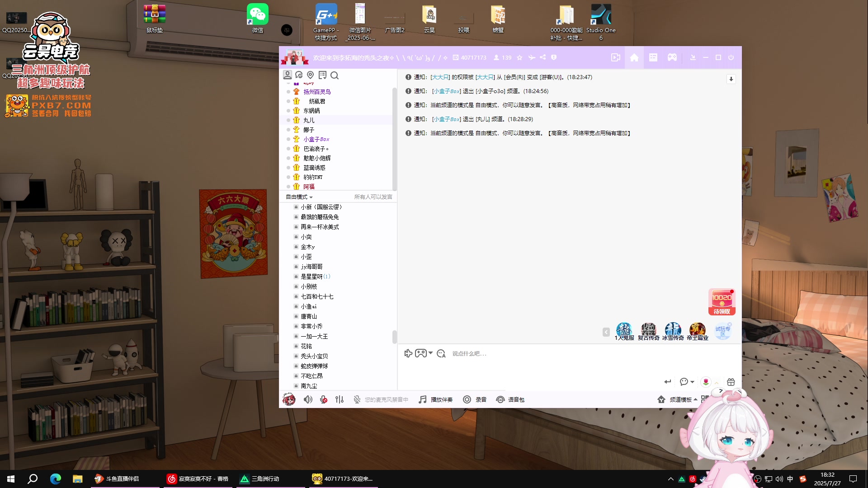Viewport: 868px width, 488px height.
Task: Click the enter/send arrow icon
Action: pos(668,382)
